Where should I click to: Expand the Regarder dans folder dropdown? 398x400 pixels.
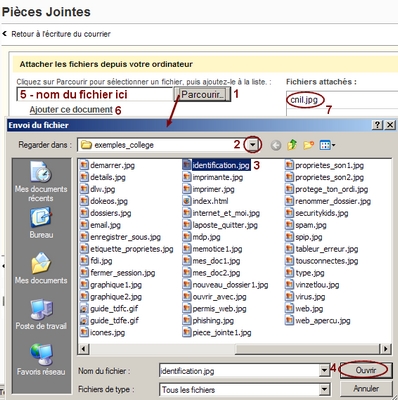click(x=253, y=145)
